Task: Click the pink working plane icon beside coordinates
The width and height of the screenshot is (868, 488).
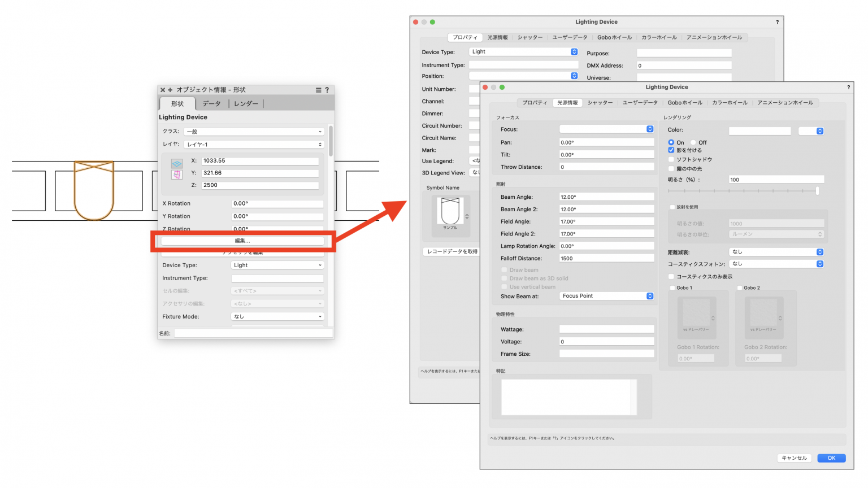Action: pyautogui.click(x=177, y=175)
